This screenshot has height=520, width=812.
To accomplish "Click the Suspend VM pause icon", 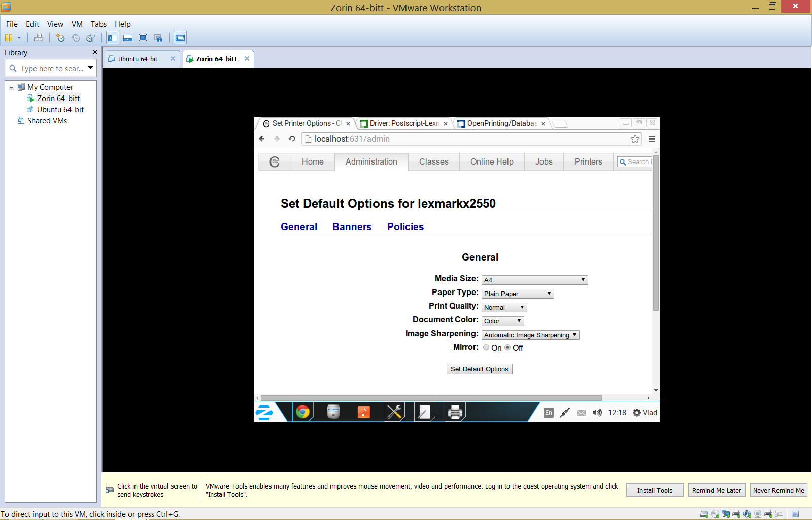I will pos(9,38).
